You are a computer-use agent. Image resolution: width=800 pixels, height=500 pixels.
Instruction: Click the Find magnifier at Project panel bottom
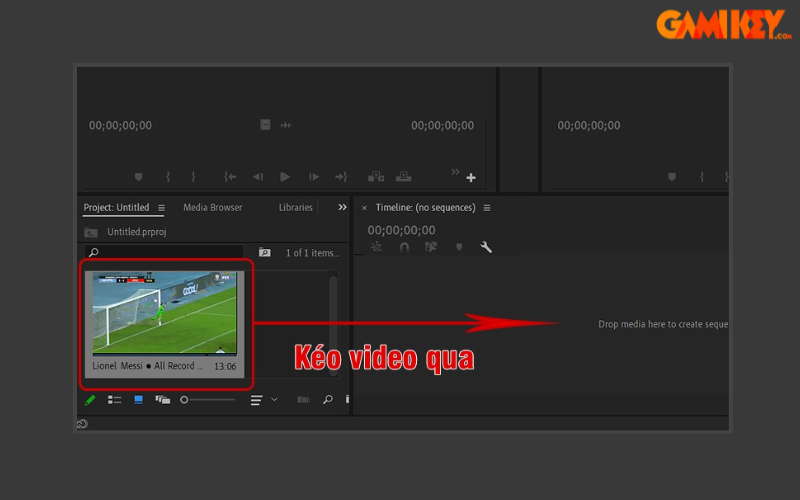click(x=328, y=399)
